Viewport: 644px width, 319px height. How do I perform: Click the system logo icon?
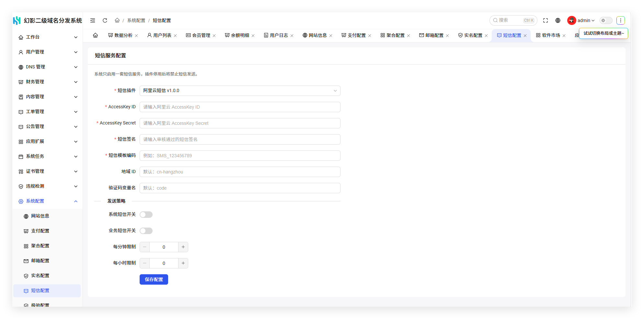[x=17, y=20]
